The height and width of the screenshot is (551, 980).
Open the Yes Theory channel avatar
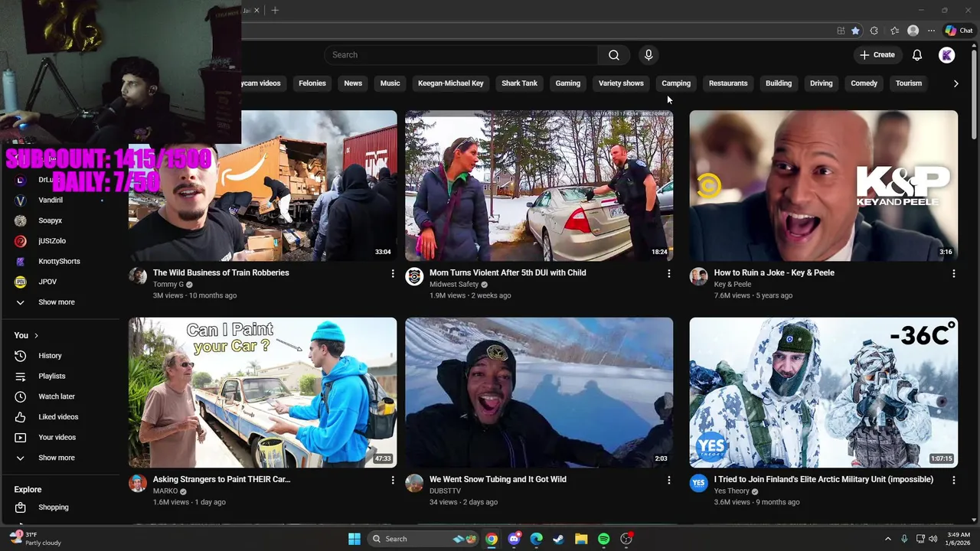click(698, 484)
